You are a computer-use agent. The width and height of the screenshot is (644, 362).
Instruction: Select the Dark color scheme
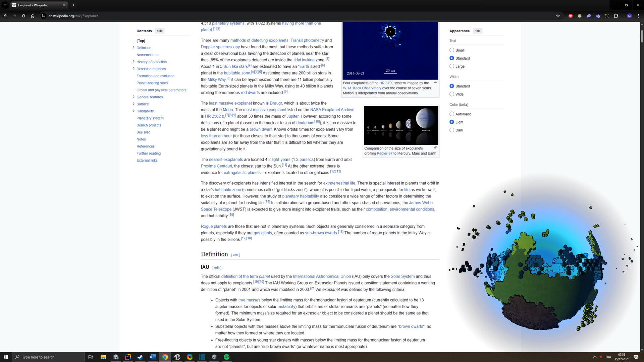[x=452, y=130]
